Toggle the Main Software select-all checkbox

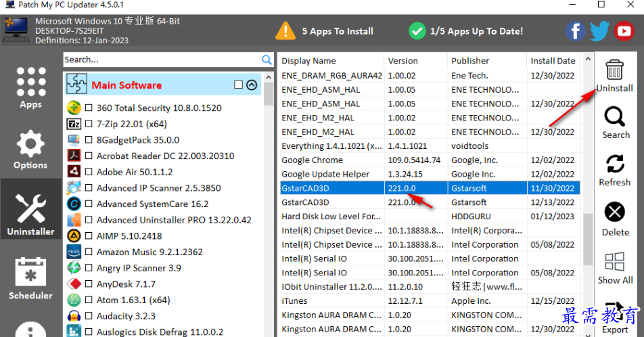point(238,85)
